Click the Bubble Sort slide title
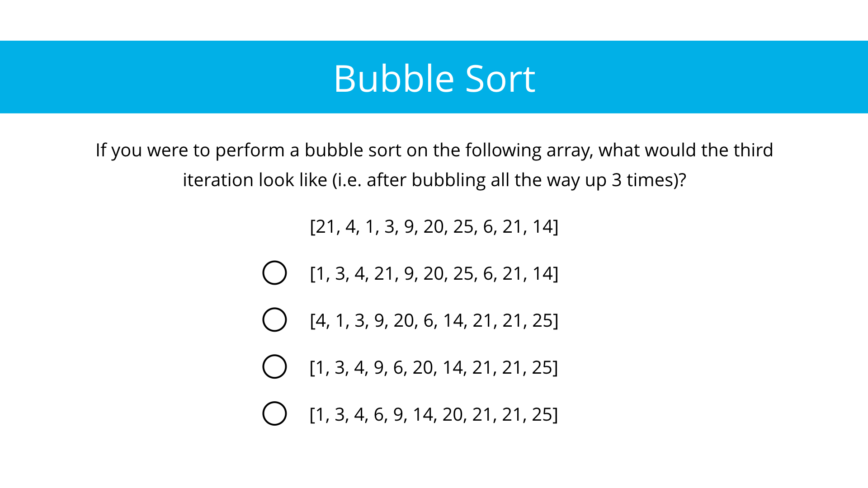 [x=434, y=79]
